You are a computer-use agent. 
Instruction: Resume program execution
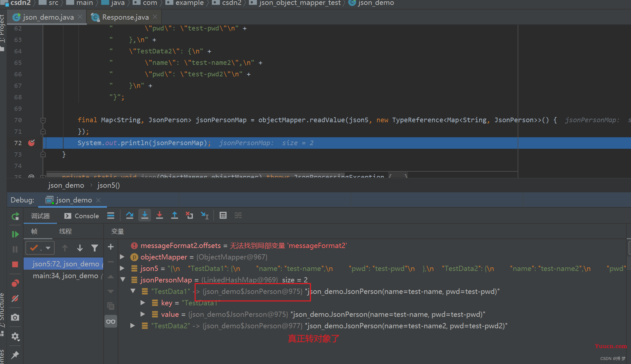tap(15, 234)
